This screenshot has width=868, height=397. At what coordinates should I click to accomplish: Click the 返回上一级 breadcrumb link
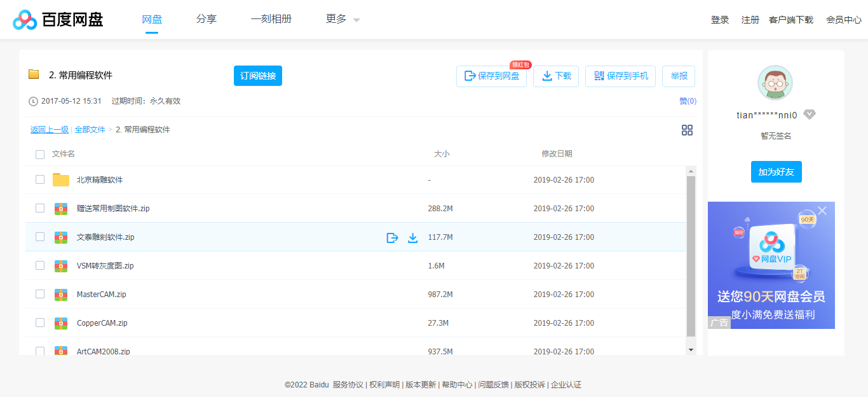point(49,130)
